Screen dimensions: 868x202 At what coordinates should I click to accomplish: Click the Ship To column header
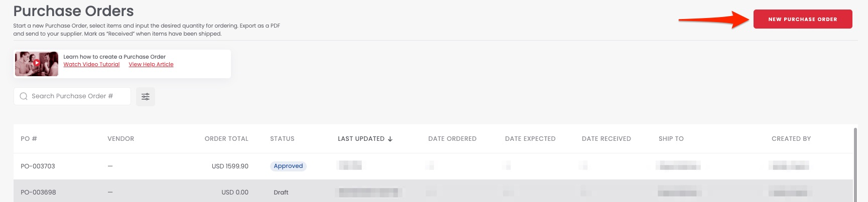pos(671,139)
